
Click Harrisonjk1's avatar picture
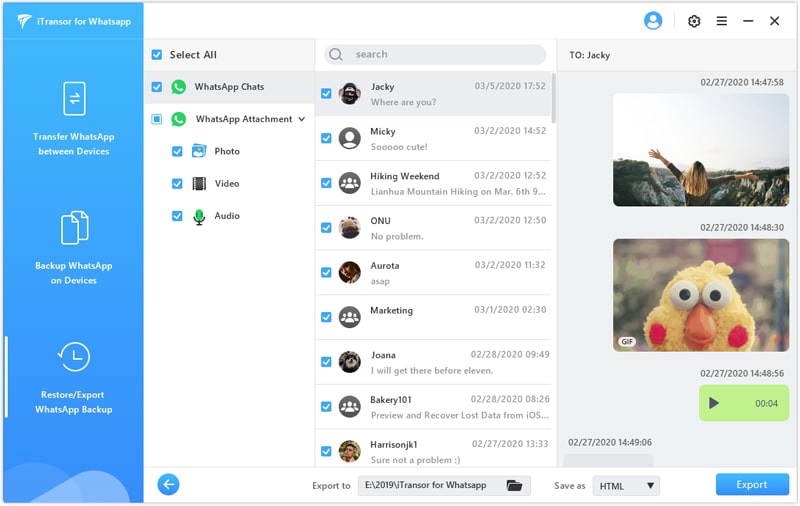click(x=349, y=451)
